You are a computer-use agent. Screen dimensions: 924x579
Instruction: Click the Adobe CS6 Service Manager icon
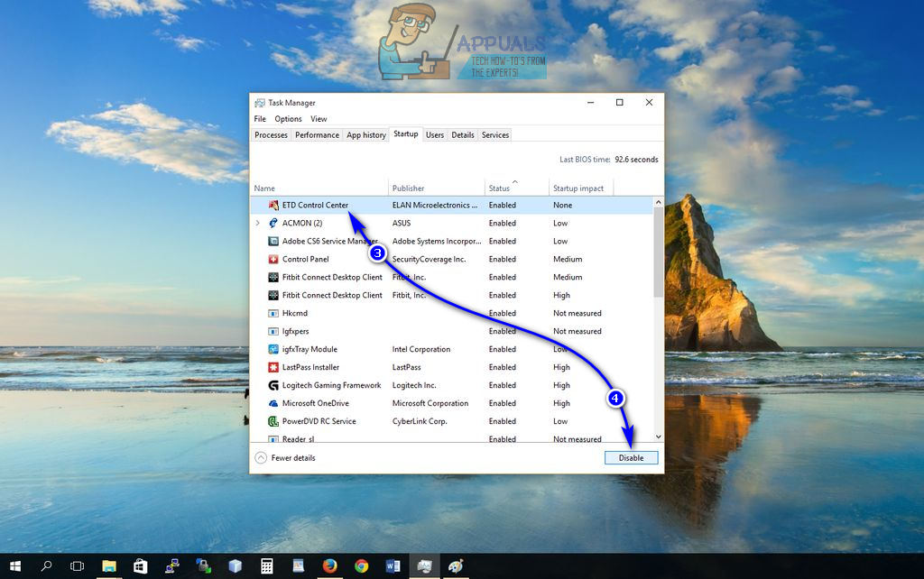[273, 241]
